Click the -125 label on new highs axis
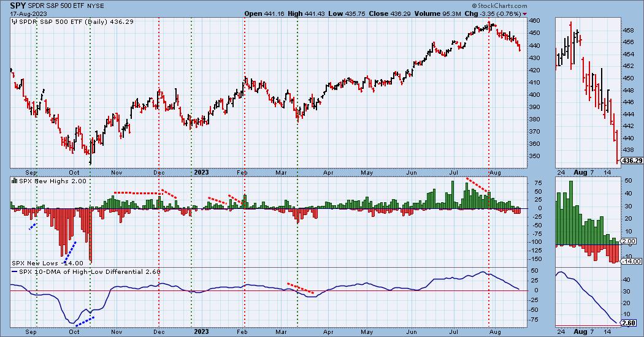644x337 pixels. click(535, 251)
